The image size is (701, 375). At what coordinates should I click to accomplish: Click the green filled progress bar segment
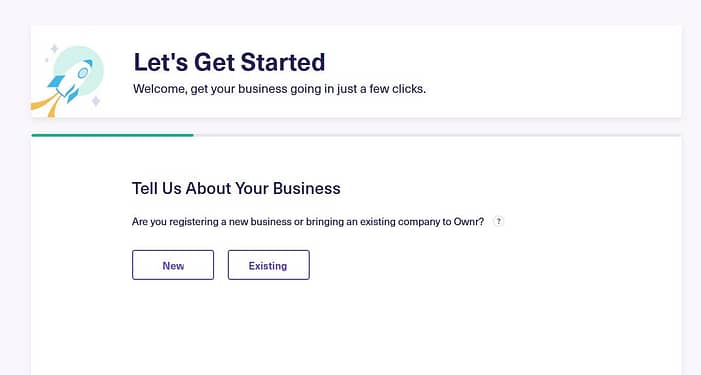coord(113,135)
